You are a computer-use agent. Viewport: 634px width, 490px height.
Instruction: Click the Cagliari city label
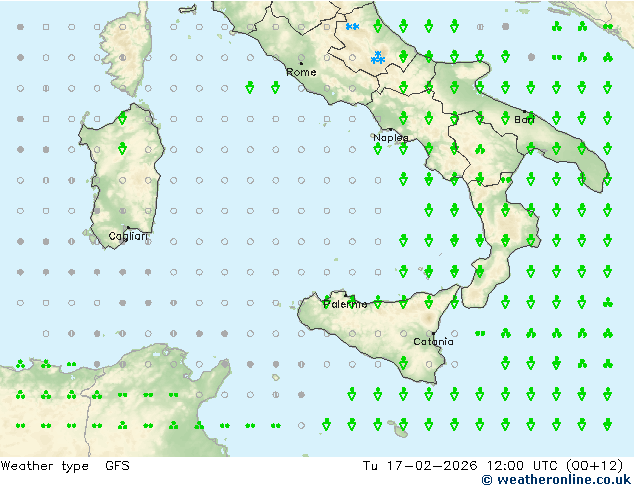[128, 236]
